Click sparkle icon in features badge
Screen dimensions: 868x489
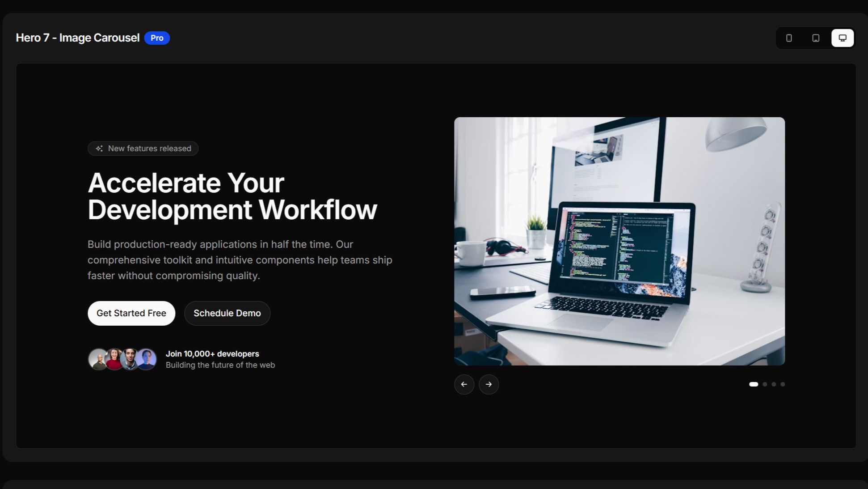(99, 149)
